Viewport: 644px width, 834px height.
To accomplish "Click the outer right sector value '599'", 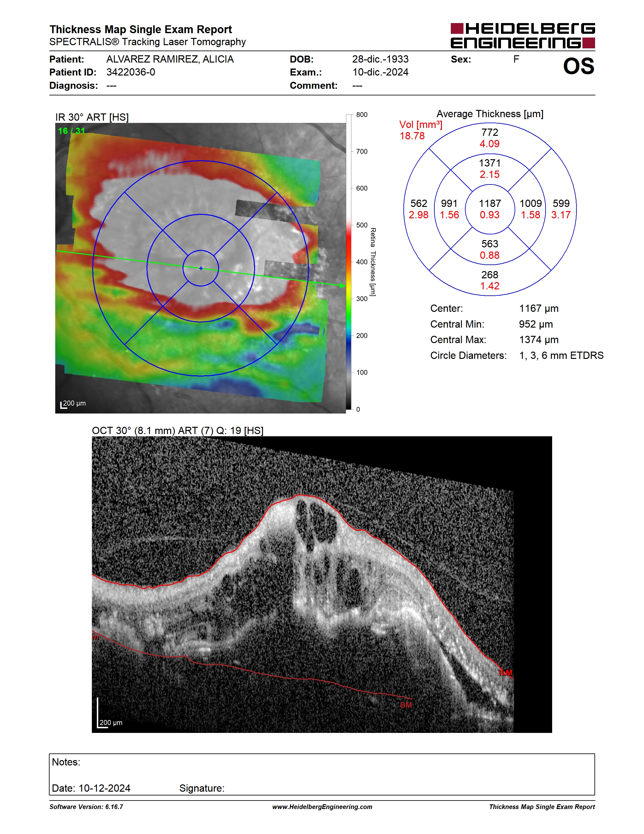I will tap(561, 203).
